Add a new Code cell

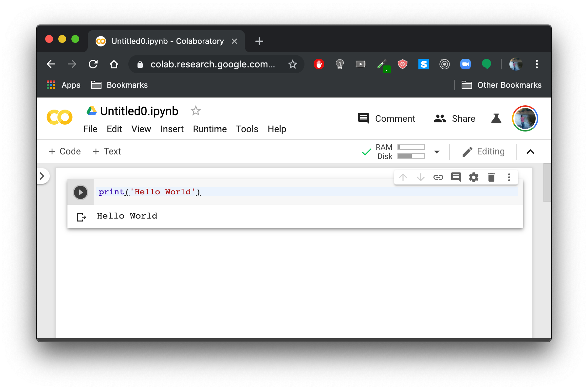coord(64,151)
